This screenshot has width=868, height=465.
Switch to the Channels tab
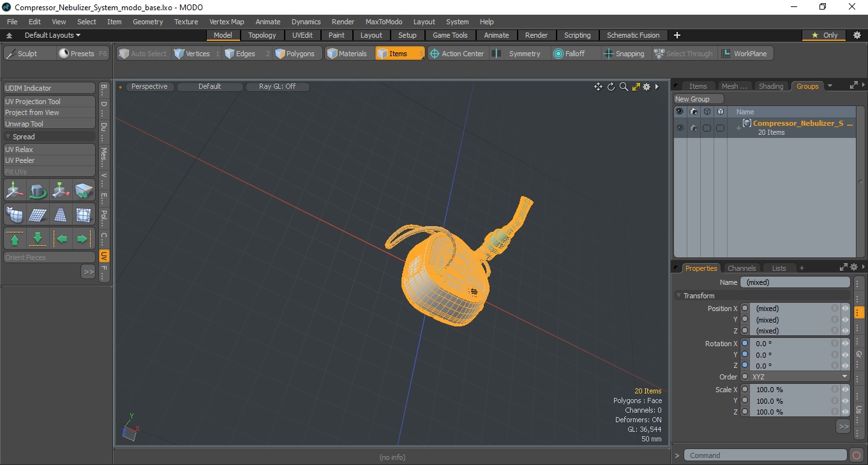[742, 268]
